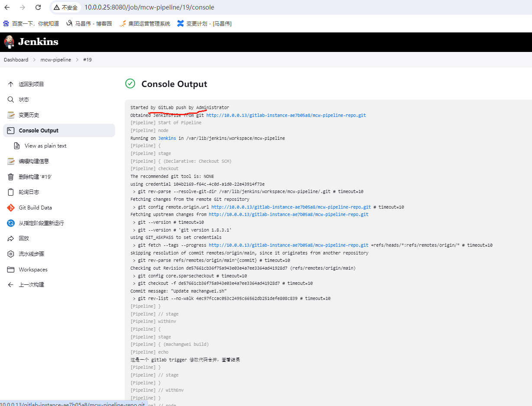Click the View as plain text document icon
This screenshot has width=532, height=406.
click(17, 146)
